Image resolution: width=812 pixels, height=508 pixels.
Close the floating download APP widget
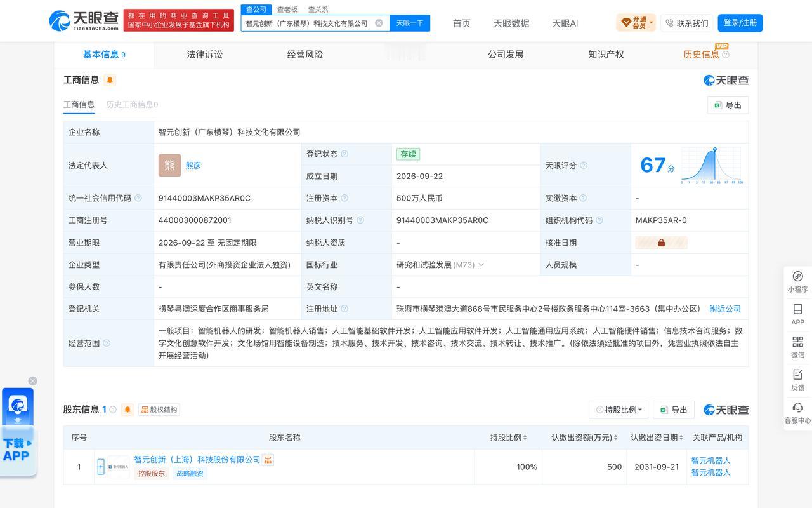point(32,381)
